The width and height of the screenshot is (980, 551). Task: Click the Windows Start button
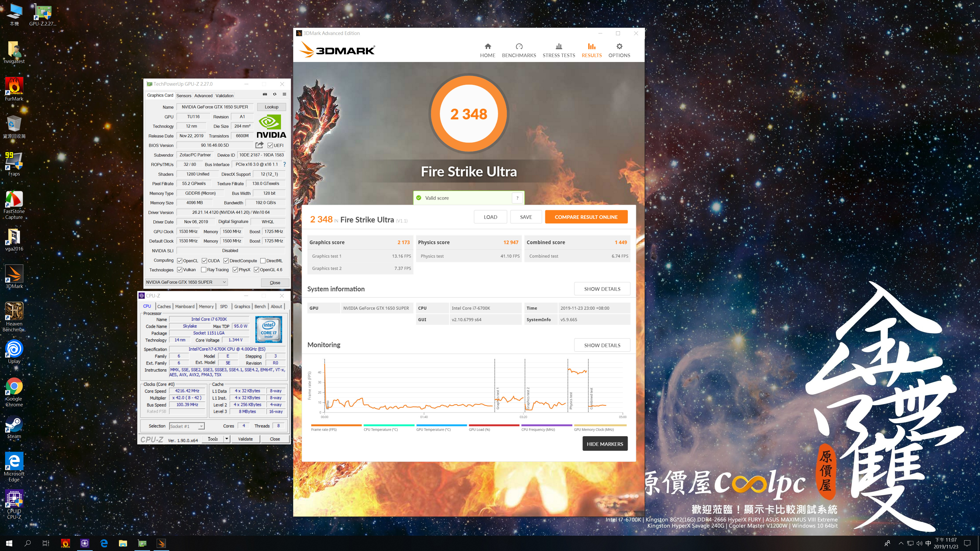click(9, 543)
